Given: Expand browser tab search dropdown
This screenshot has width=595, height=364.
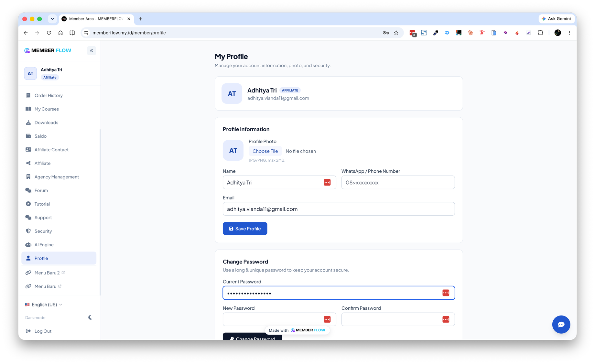Looking at the screenshot, I should click(x=52, y=19).
